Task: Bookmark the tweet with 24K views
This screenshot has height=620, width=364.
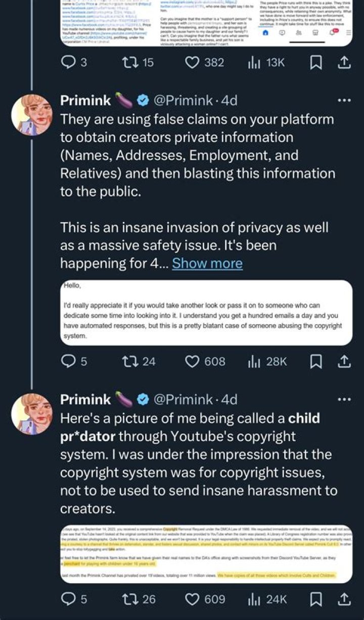Action: 316,599
